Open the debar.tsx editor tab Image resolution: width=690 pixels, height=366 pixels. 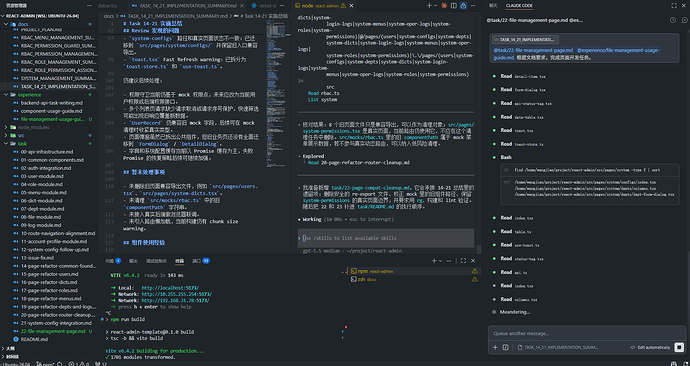107,6
